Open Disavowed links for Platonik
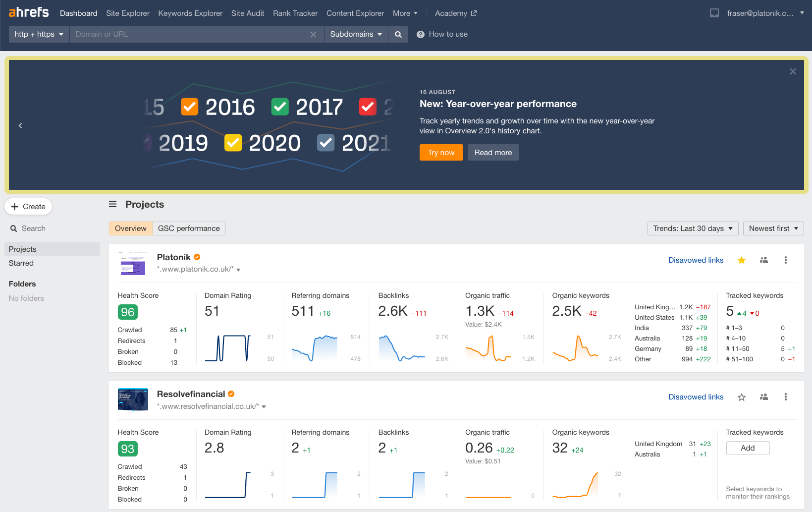812x512 pixels. (x=696, y=260)
